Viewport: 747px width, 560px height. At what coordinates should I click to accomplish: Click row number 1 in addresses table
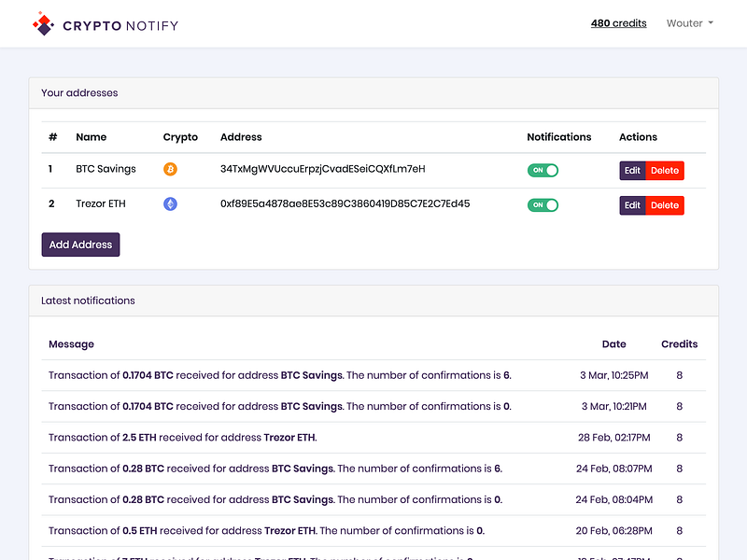(50, 169)
